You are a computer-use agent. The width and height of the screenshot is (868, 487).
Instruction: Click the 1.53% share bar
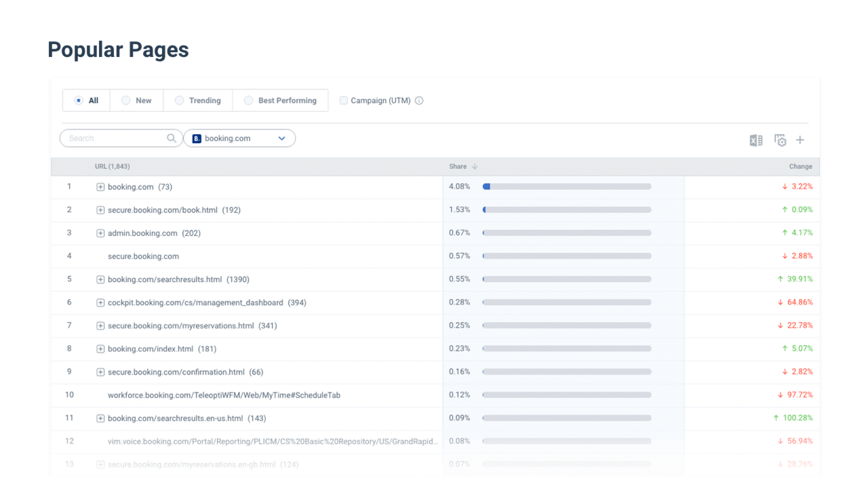(567, 210)
